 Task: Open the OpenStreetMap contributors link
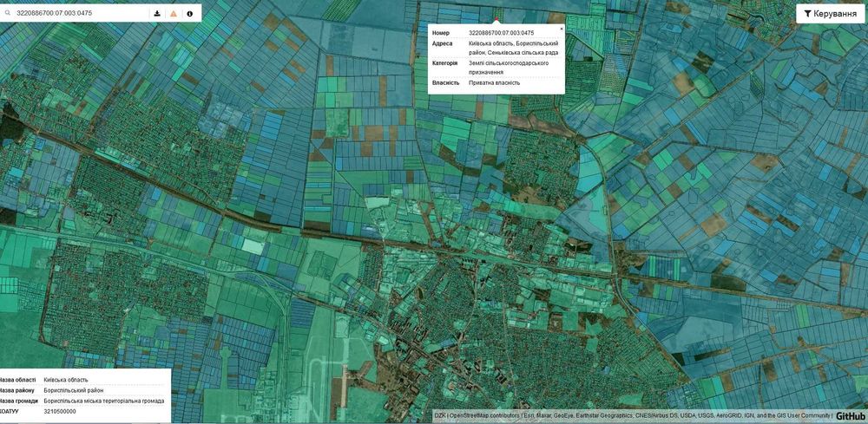pos(485,415)
